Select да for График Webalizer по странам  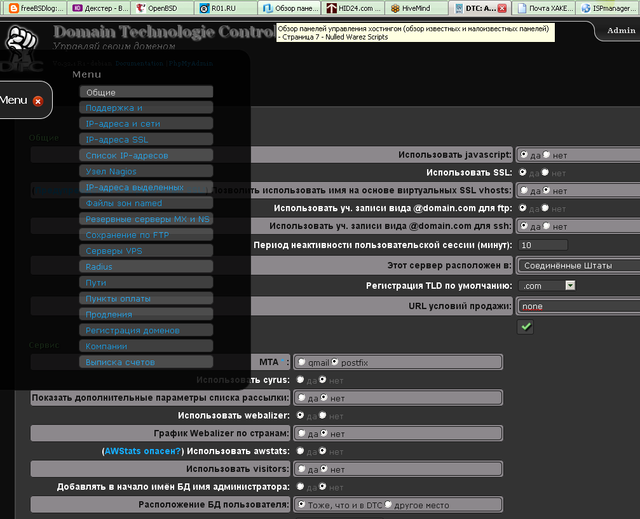coord(302,433)
